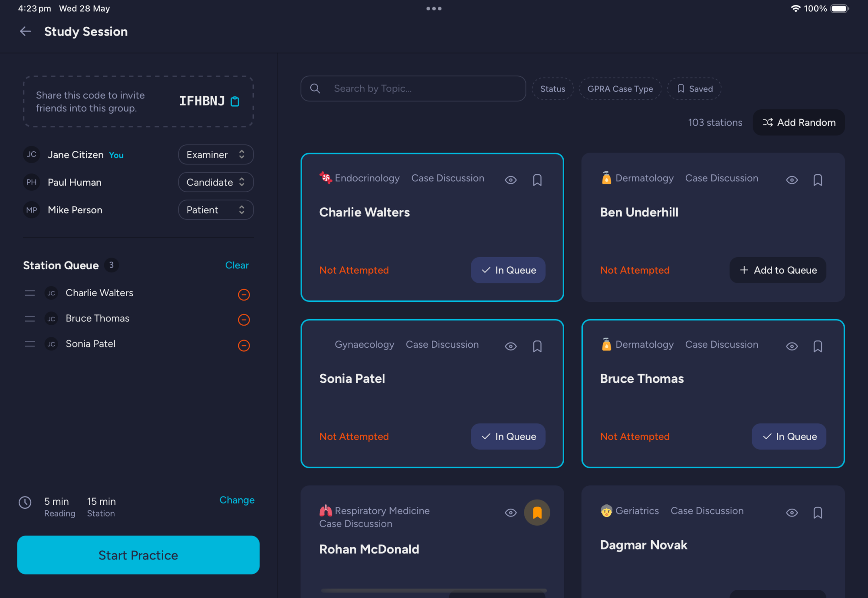Image resolution: width=868 pixels, height=598 pixels.
Task: Click the clock timing icon
Action: pos(25,502)
